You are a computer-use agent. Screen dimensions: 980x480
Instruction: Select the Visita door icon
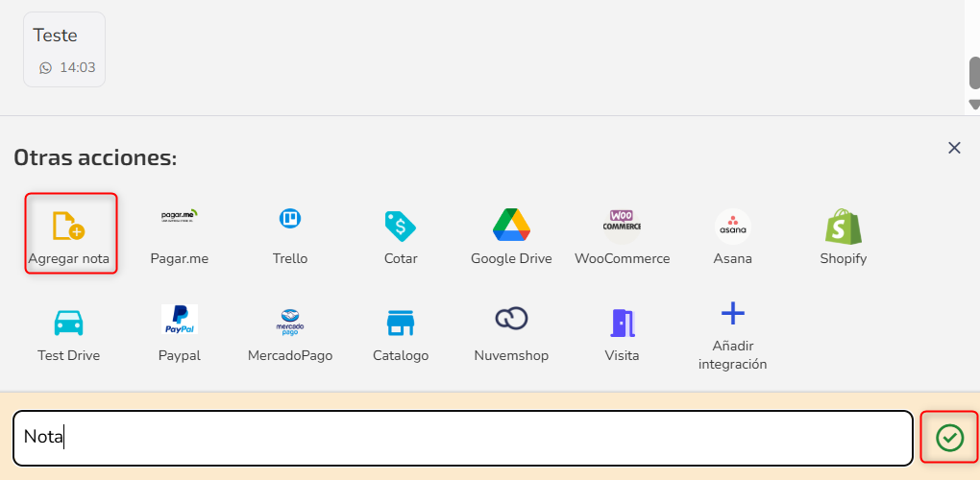click(622, 323)
